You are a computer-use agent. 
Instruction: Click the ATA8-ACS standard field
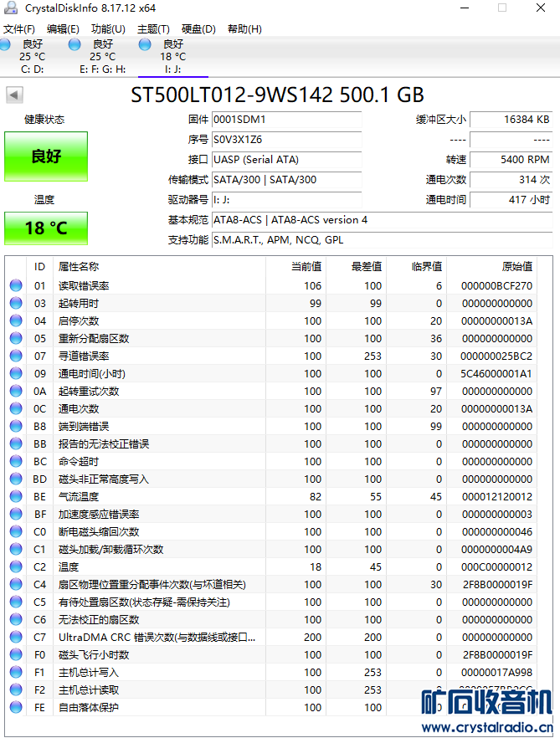(x=382, y=220)
